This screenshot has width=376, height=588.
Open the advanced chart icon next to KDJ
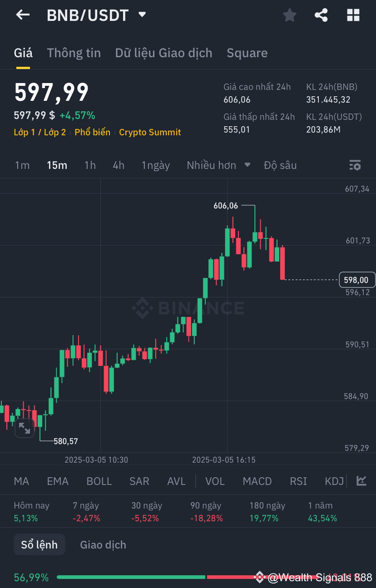coord(361,481)
